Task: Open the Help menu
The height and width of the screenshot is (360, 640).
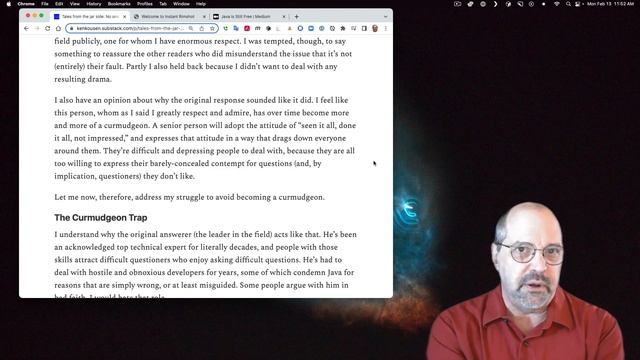Action: click(201, 4)
